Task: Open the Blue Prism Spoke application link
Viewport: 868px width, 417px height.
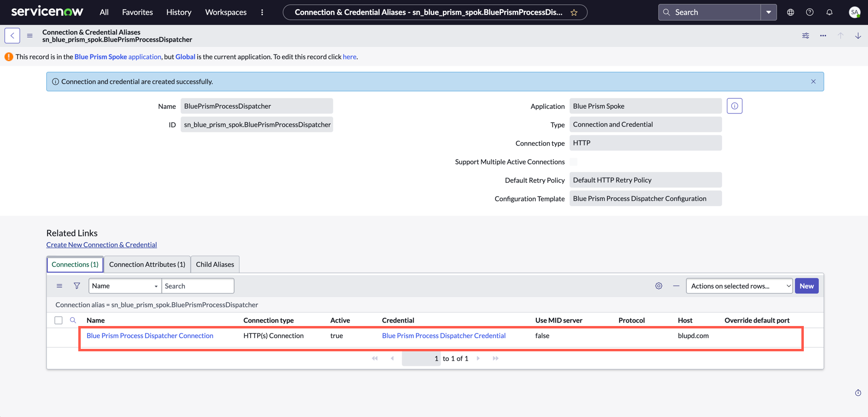Action: [x=118, y=56]
